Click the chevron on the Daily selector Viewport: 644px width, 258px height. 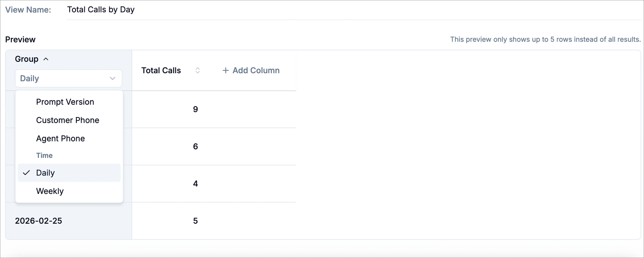[112, 78]
